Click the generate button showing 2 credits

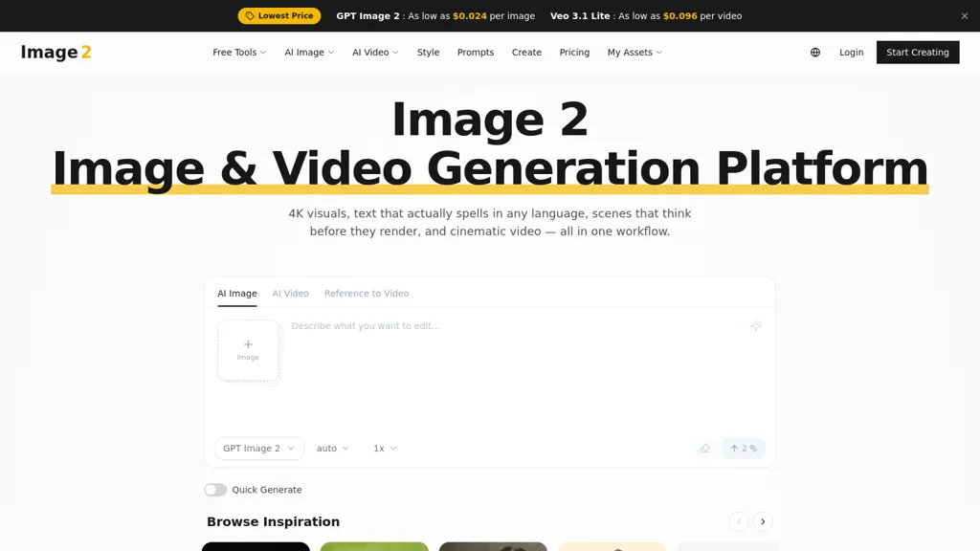pos(744,449)
